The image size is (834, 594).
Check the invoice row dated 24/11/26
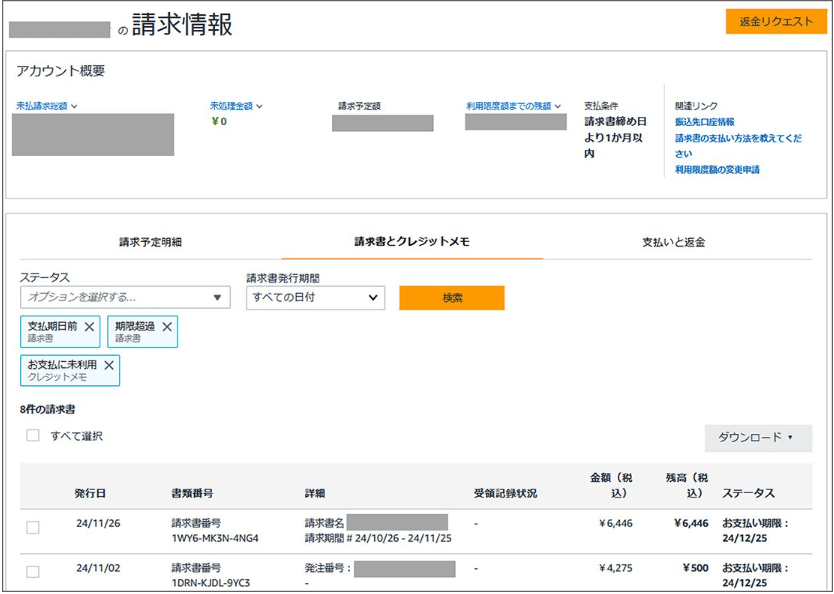33,528
